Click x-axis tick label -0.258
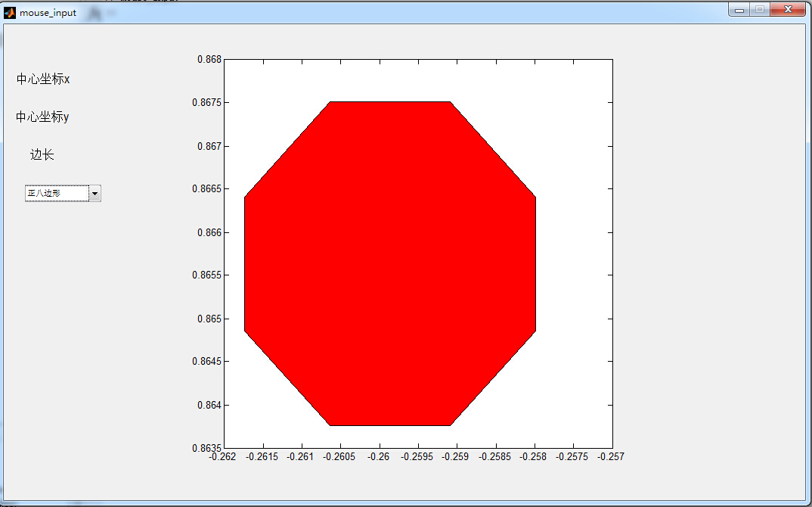 point(533,457)
